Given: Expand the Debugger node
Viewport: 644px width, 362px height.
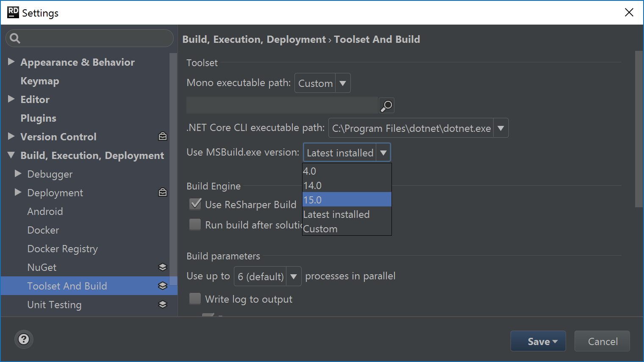Looking at the screenshot, I should pos(18,174).
